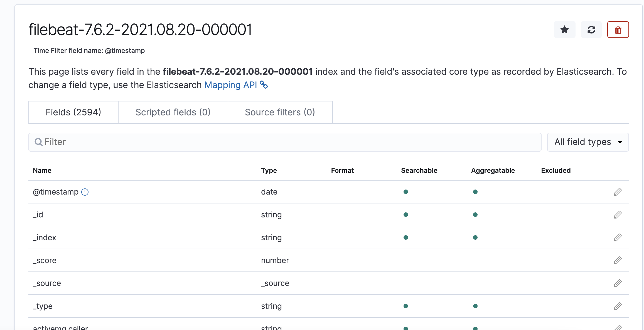Select the _id field name
The width and height of the screenshot is (644, 330).
[38, 215]
